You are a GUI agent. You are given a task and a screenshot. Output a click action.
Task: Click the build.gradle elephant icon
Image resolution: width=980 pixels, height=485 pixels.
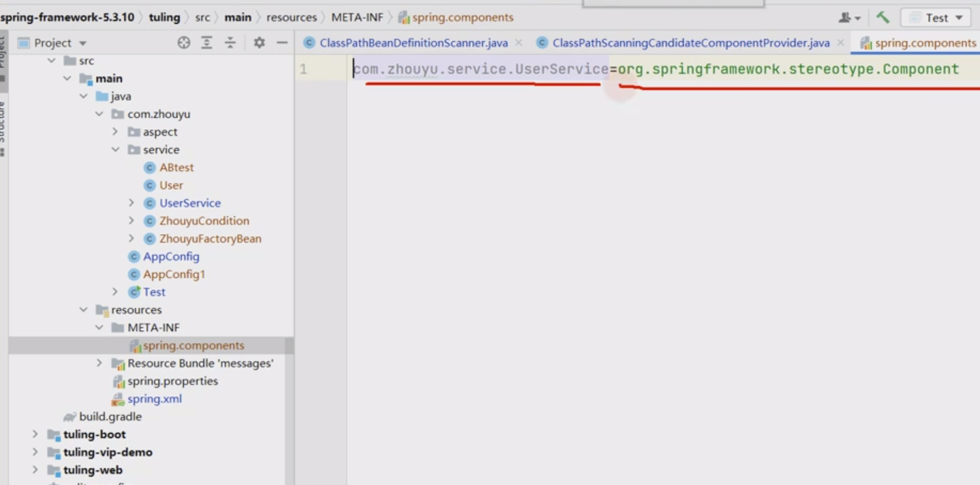point(70,417)
